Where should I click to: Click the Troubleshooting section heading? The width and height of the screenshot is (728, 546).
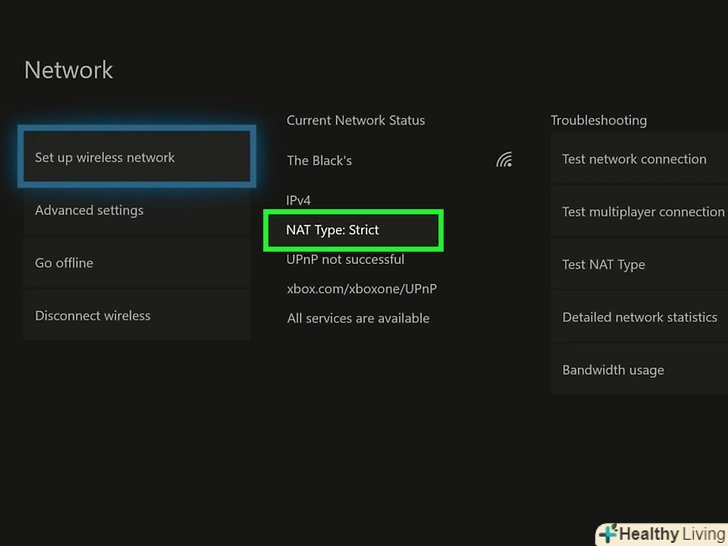click(599, 120)
